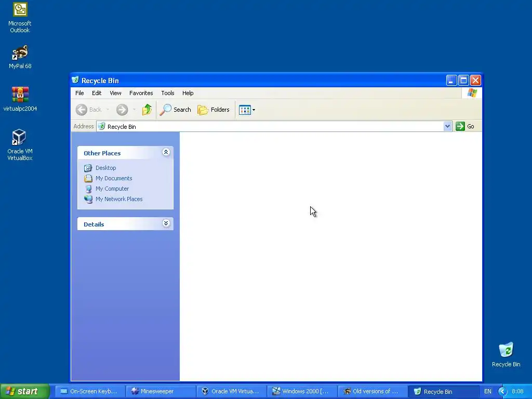Click the 8:08 system clock

click(x=517, y=392)
